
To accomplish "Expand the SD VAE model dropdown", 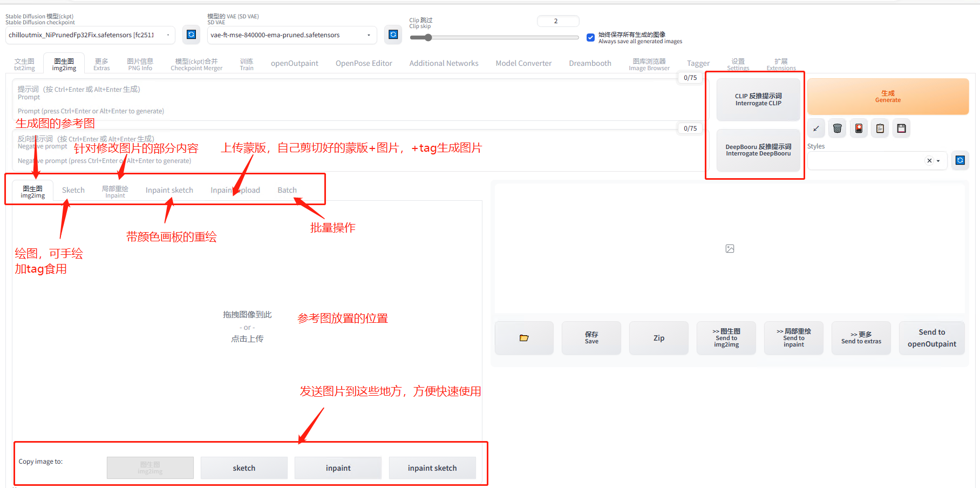I will point(291,35).
